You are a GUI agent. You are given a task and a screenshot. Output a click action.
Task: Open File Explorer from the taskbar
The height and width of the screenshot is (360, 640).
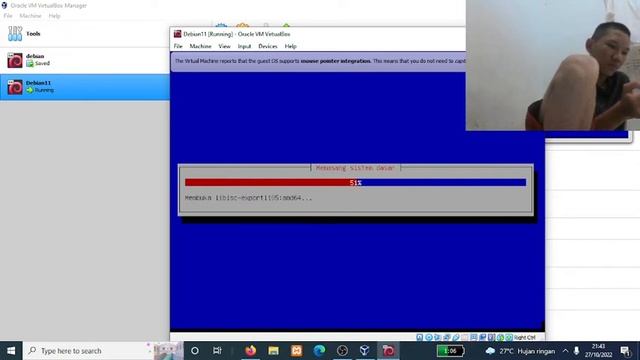coord(273,351)
